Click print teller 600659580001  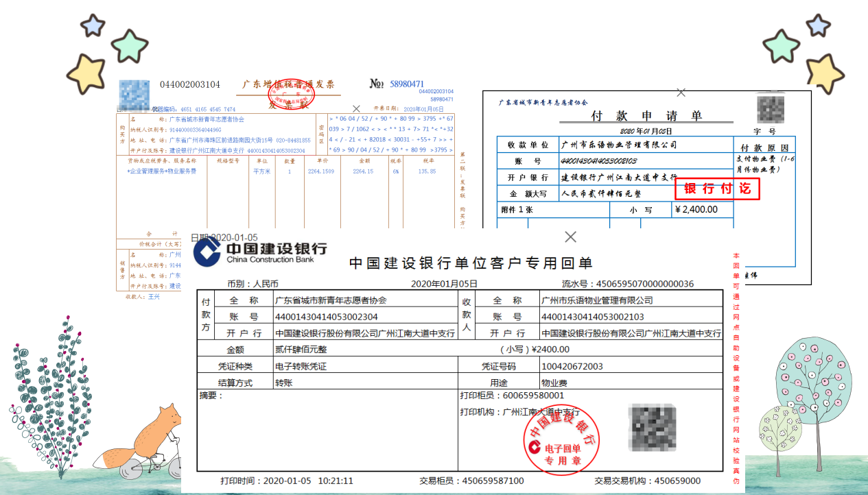(533, 396)
